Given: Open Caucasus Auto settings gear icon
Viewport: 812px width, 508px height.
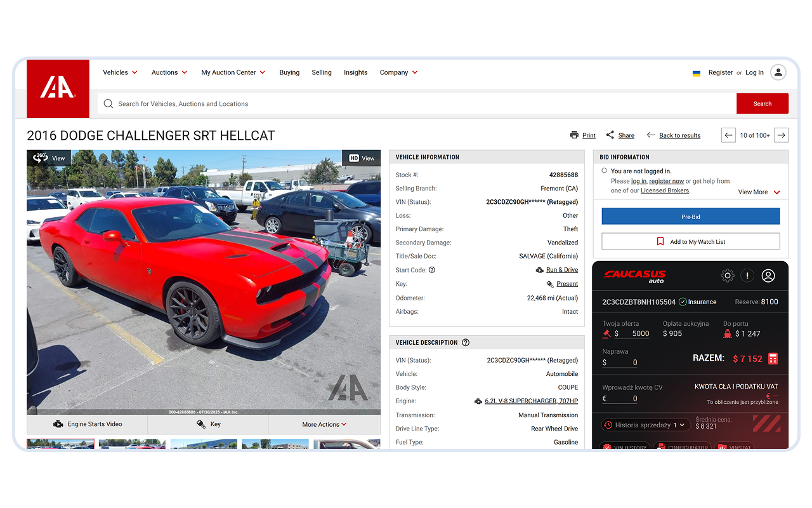Looking at the screenshot, I should pos(728,276).
